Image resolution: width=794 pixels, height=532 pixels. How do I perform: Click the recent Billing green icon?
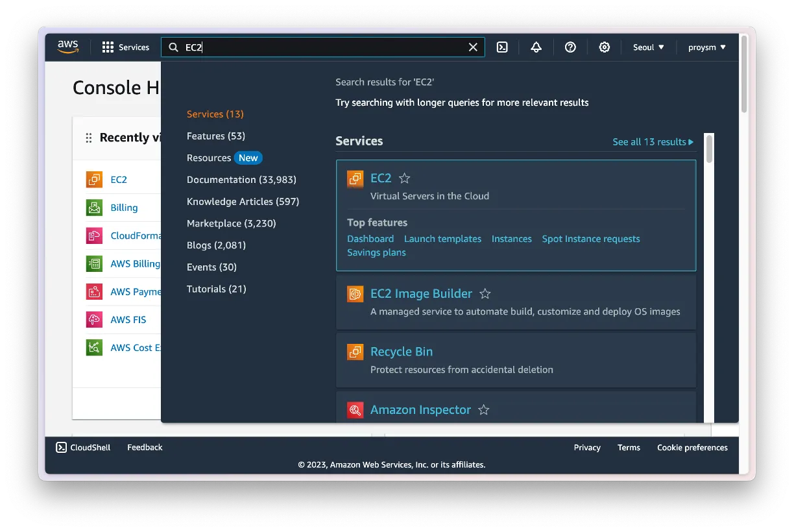tap(94, 208)
